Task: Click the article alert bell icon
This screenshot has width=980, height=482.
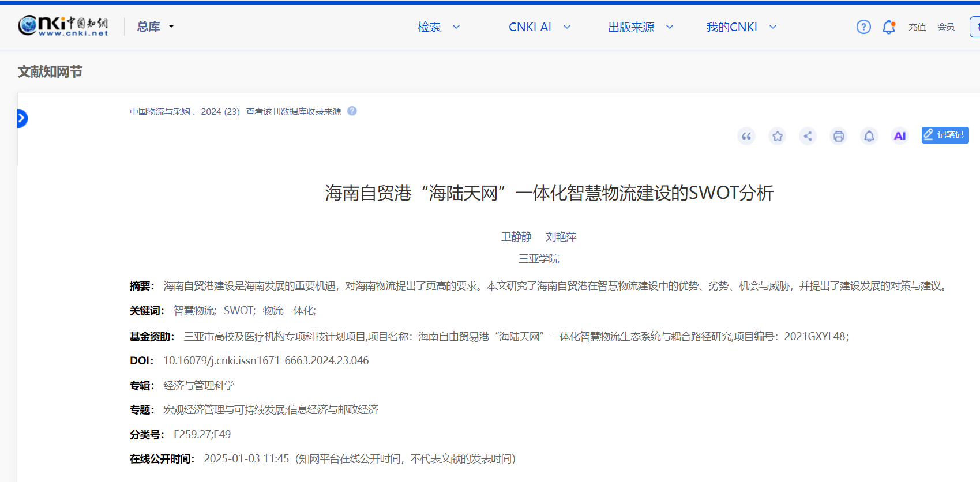Action: 869,136
